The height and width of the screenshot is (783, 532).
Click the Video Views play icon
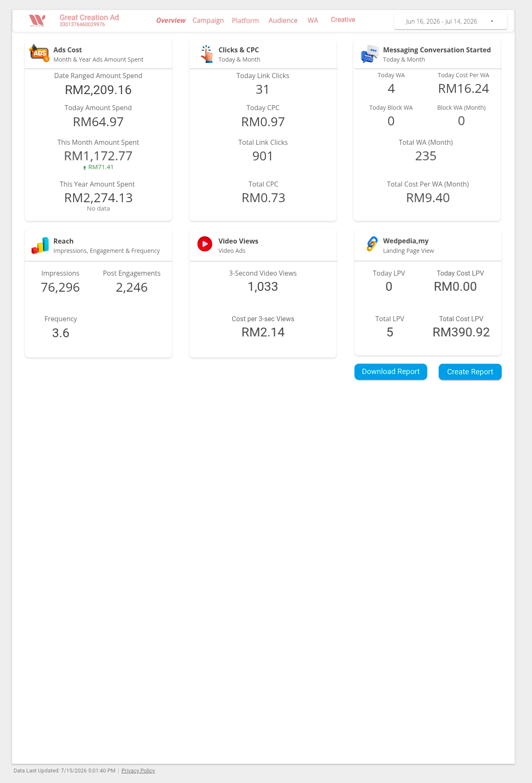click(205, 244)
